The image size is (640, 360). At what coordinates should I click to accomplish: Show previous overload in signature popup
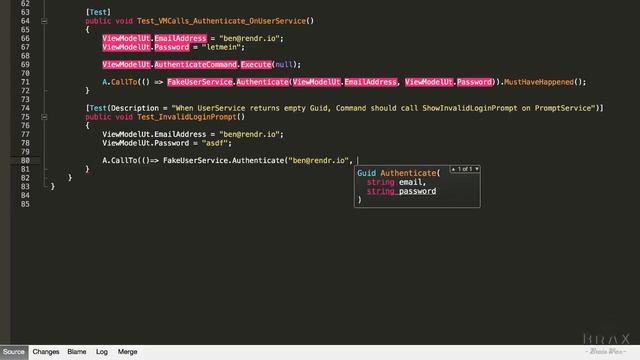pyautogui.click(x=453, y=169)
